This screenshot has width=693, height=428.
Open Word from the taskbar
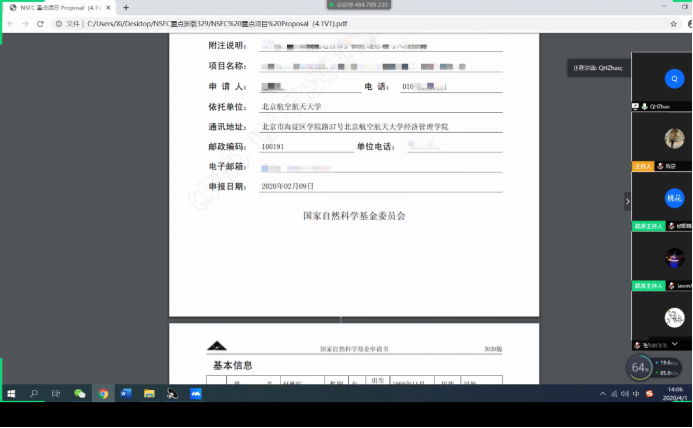[x=126, y=394]
